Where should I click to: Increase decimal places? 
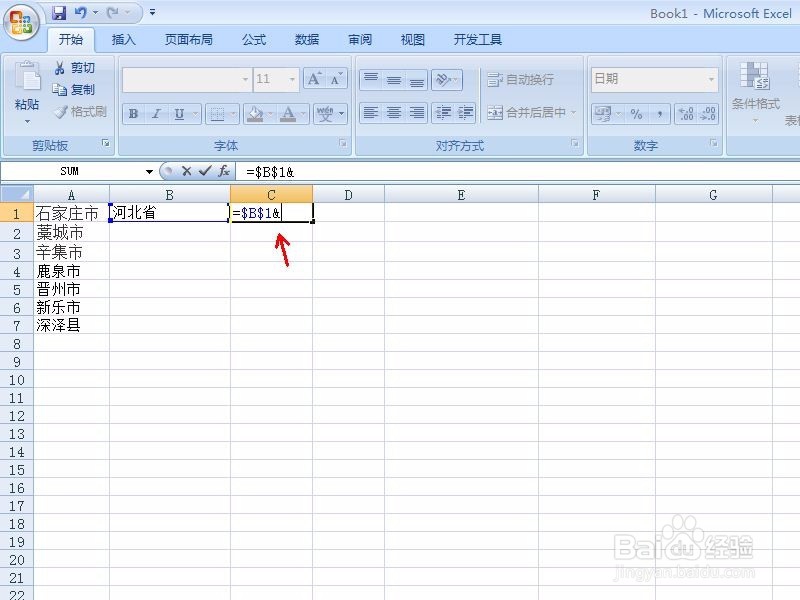click(686, 113)
